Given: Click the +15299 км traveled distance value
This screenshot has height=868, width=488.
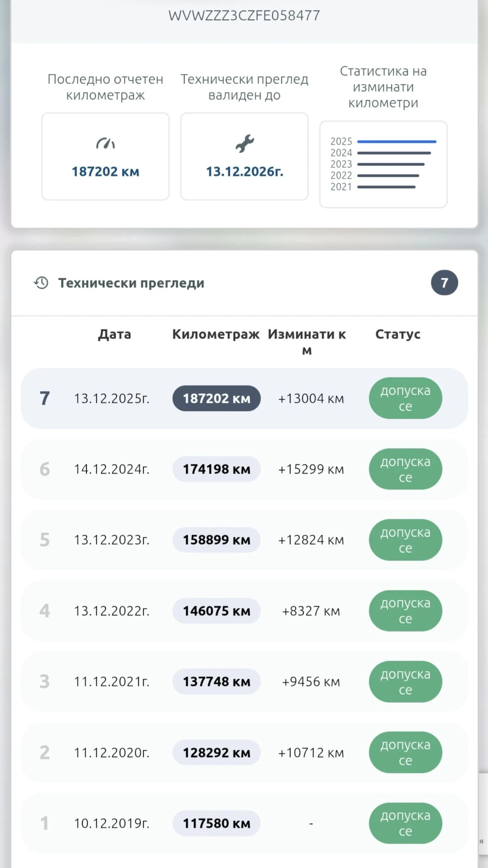Looking at the screenshot, I should tap(311, 469).
